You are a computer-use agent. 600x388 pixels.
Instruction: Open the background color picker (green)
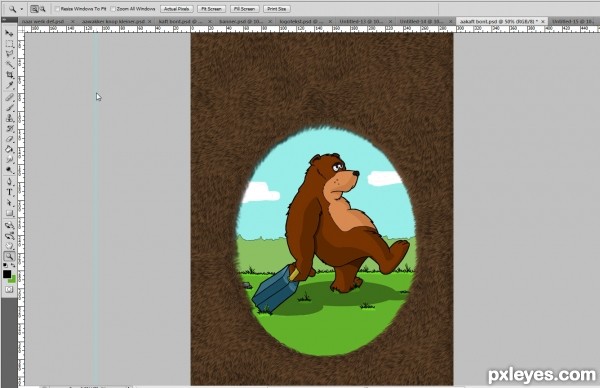point(13,279)
